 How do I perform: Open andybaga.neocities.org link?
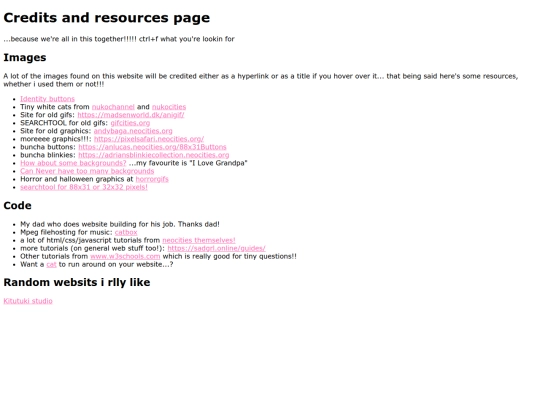click(x=133, y=131)
